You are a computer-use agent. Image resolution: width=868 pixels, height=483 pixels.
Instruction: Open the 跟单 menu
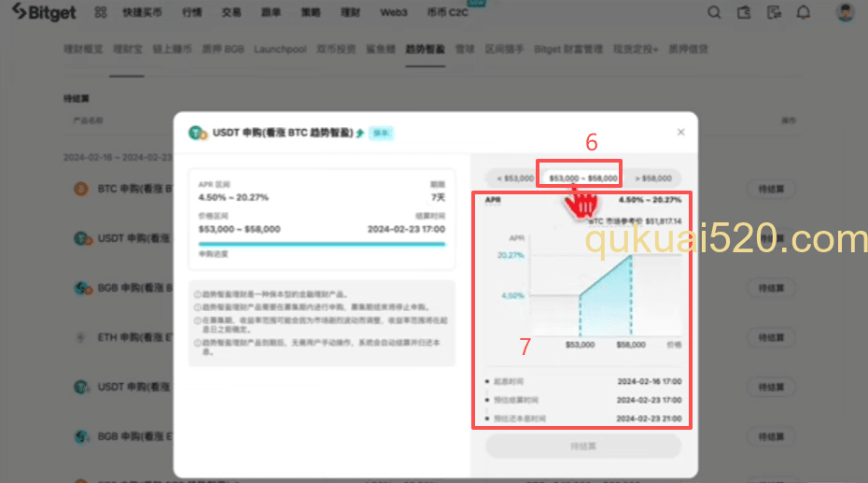(271, 12)
